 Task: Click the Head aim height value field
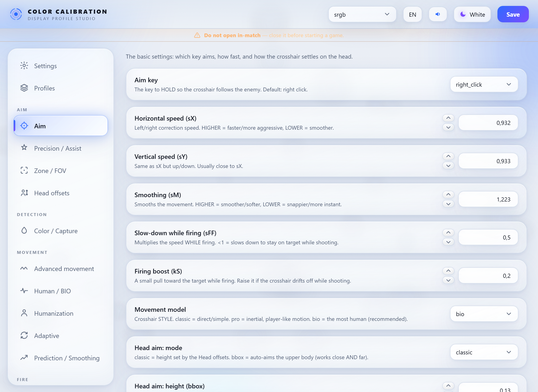click(x=488, y=387)
